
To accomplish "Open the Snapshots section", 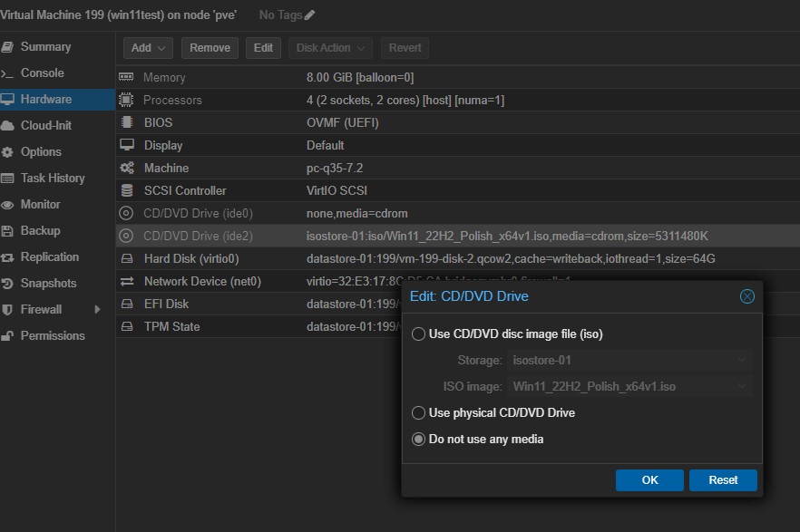I will pos(48,284).
